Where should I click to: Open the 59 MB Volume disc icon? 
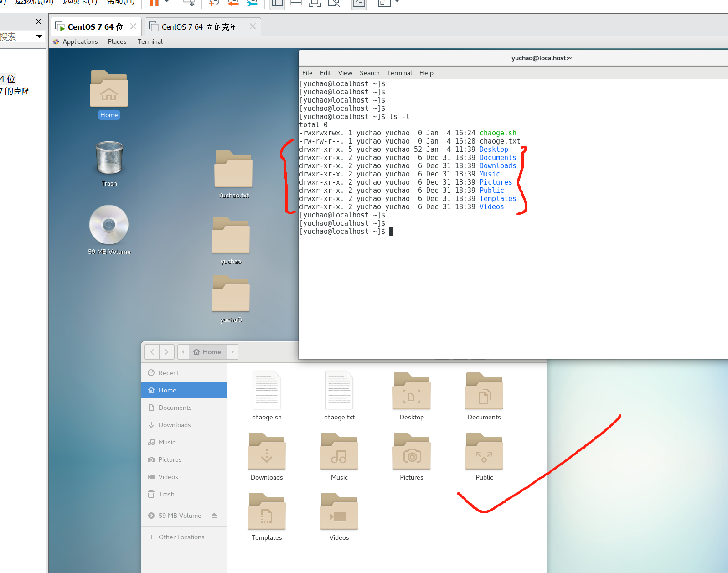109,225
